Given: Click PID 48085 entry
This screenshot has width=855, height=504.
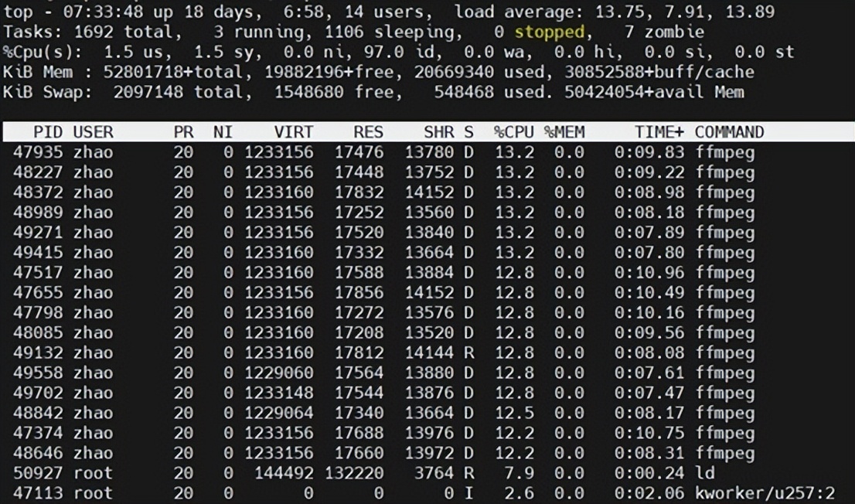Looking at the screenshot, I should pos(38,332).
